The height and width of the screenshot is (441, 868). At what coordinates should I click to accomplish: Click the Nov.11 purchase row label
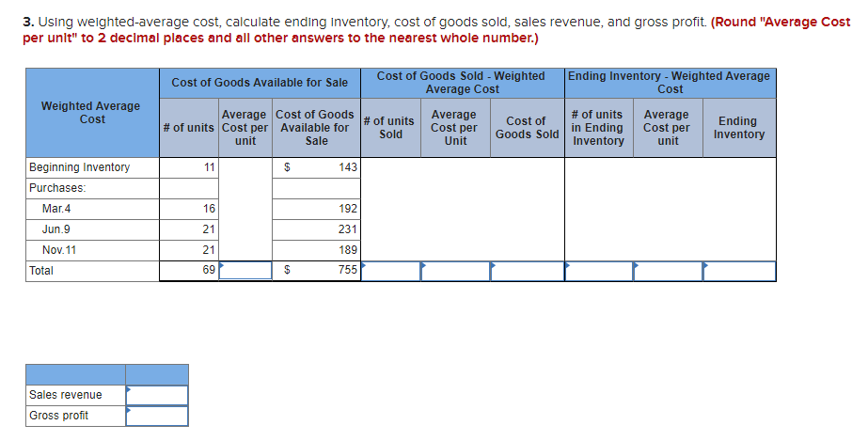point(59,250)
